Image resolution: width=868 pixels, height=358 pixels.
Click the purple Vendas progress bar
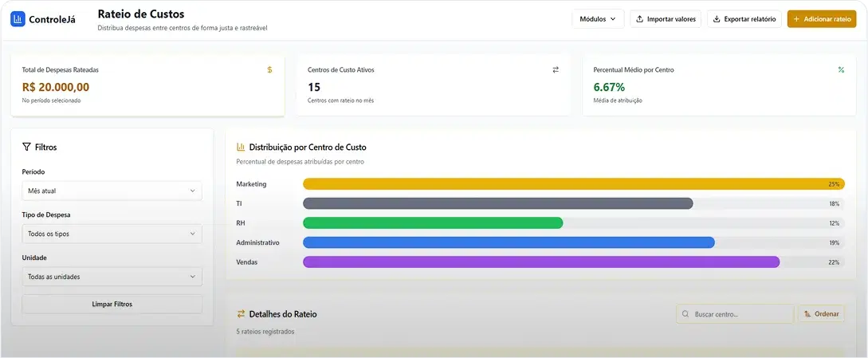pyautogui.click(x=540, y=262)
